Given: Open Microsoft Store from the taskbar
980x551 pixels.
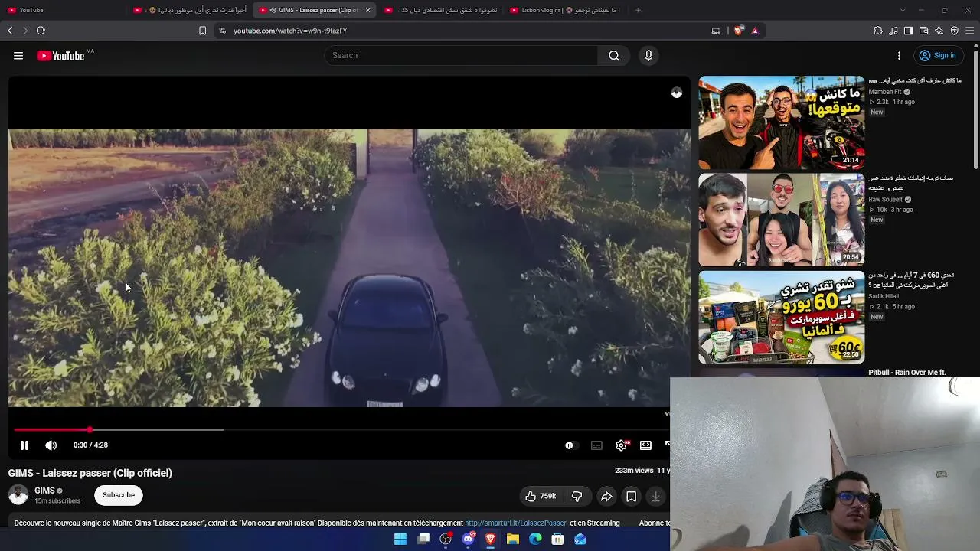Looking at the screenshot, I should [x=558, y=539].
